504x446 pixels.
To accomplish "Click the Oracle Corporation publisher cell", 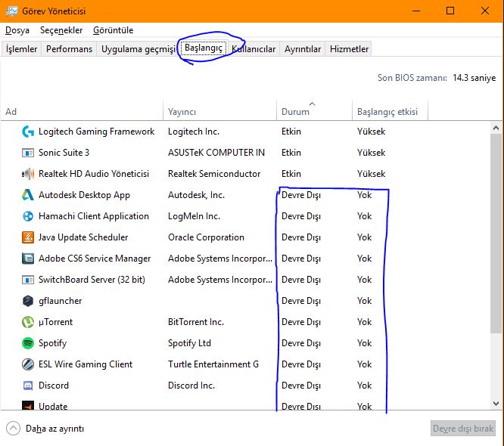I will [x=206, y=237].
